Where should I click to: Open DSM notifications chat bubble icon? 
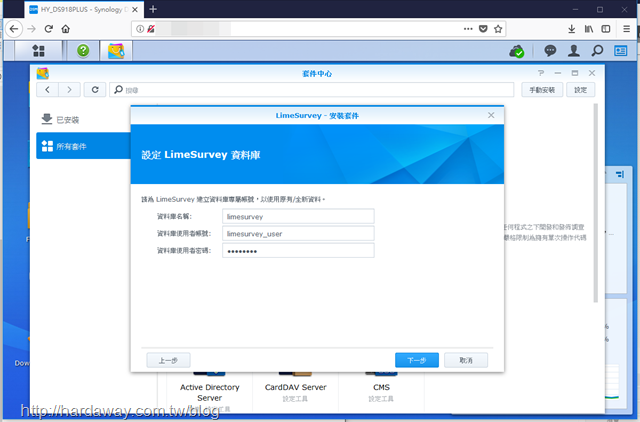pos(550,51)
